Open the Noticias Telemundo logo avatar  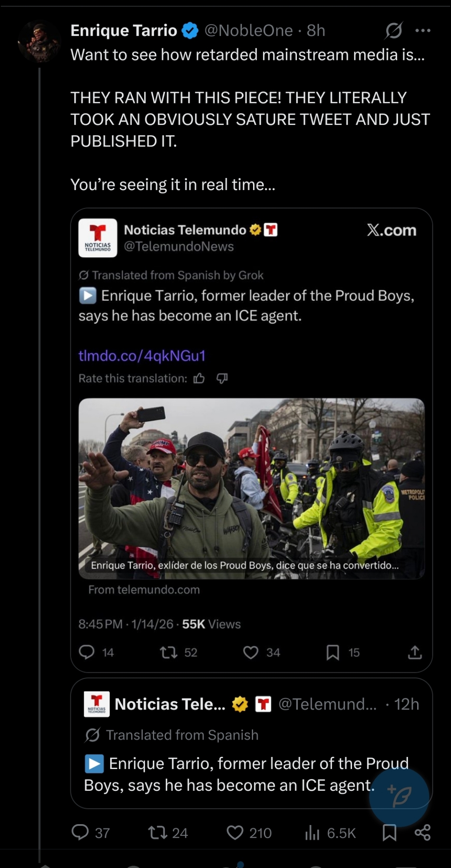point(98,238)
